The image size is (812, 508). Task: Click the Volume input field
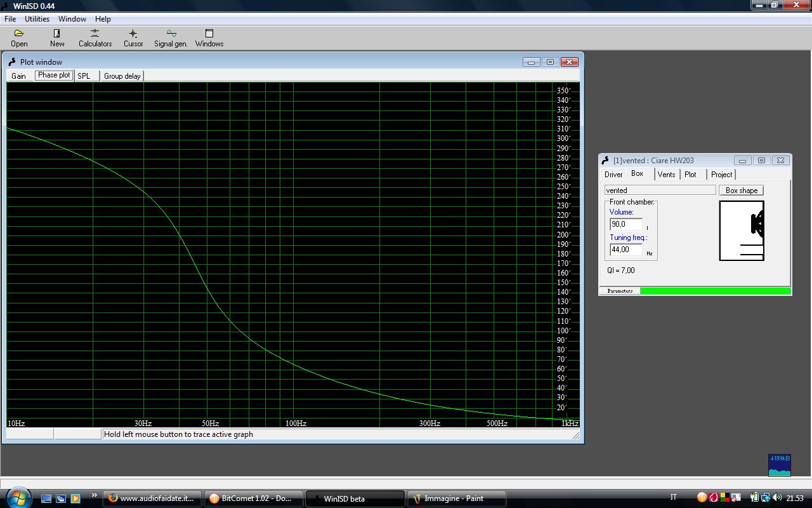click(x=625, y=224)
